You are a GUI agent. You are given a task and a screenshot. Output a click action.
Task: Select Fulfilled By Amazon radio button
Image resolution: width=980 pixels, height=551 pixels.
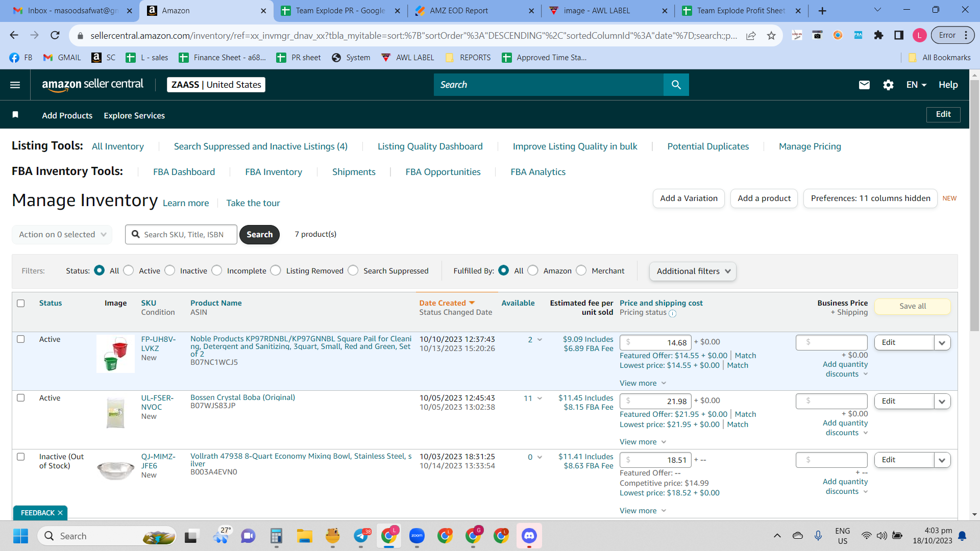[x=533, y=270]
